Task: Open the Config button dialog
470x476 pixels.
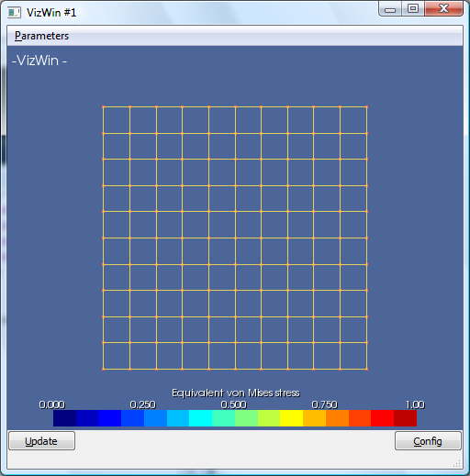Action: [x=428, y=441]
